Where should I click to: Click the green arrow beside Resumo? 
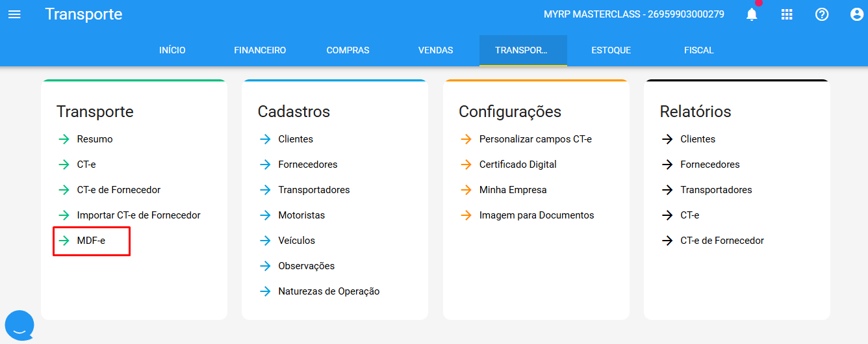(64, 139)
